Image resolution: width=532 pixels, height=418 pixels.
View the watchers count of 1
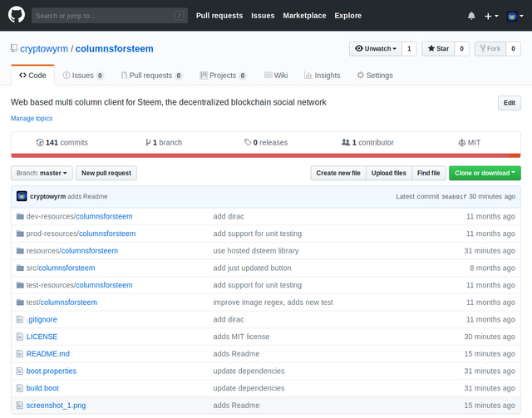point(409,48)
